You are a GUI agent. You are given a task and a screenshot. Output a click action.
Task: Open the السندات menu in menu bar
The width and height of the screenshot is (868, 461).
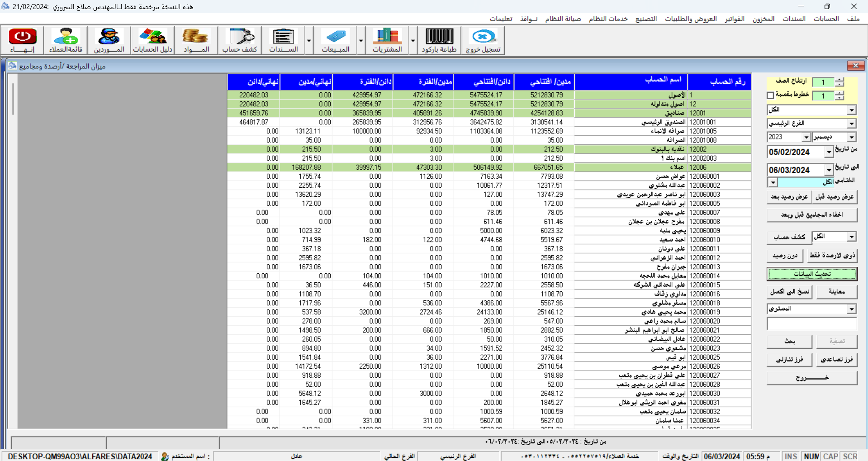[x=794, y=19]
